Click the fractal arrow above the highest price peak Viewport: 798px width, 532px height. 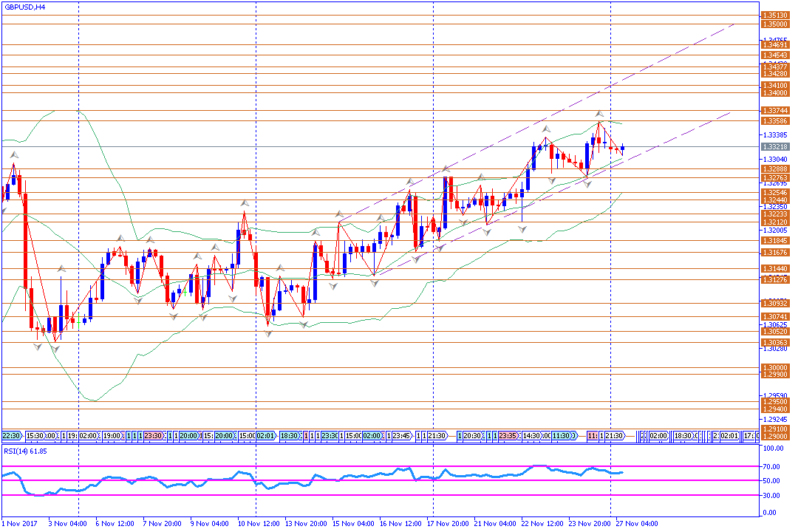click(x=599, y=114)
